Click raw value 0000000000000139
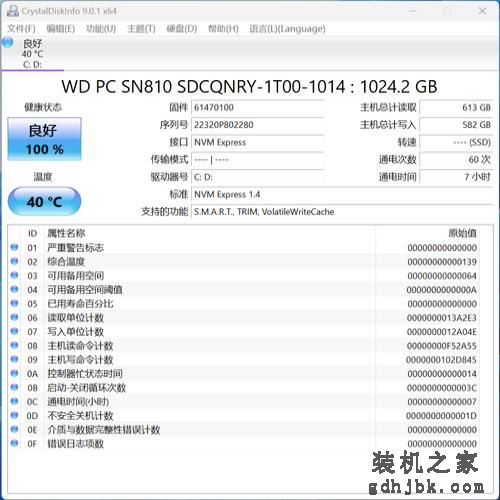This screenshot has height=500, width=500. tap(442, 262)
